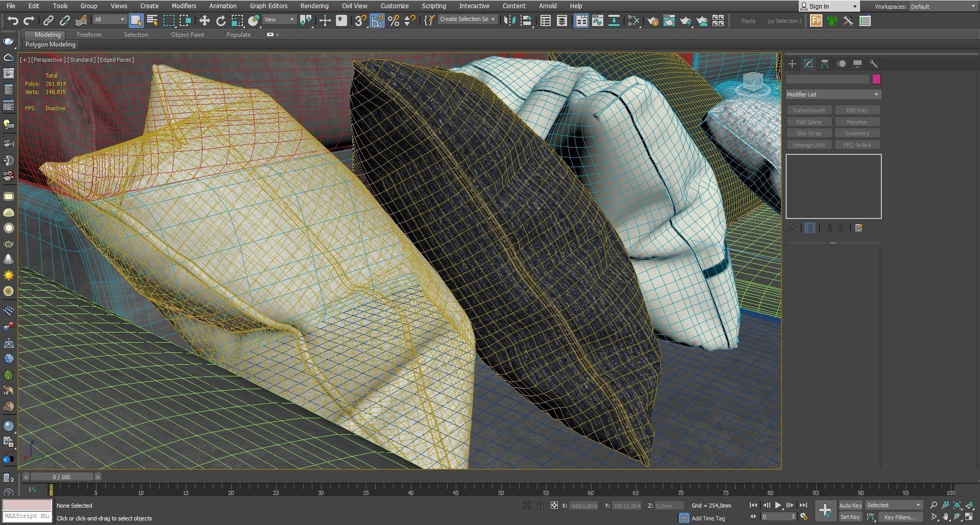
Task: Toggle Selection Lock padlock
Action: click(541, 505)
